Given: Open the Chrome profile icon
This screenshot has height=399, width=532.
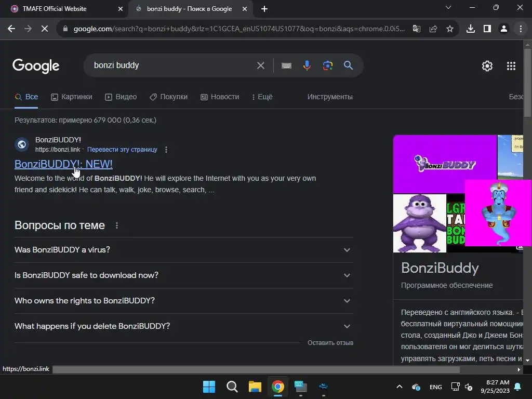Looking at the screenshot, I should coord(504,29).
